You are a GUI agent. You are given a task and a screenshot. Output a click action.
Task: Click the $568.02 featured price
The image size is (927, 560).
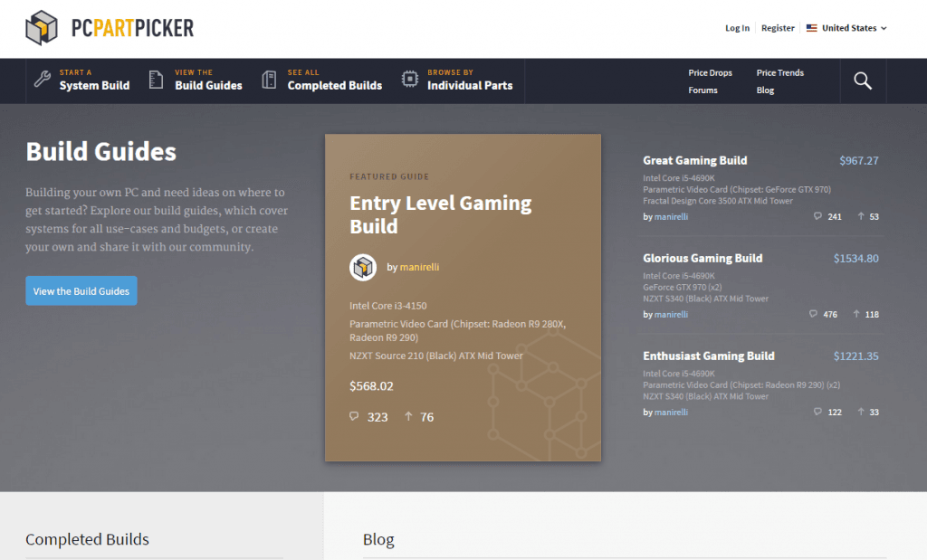pos(371,385)
